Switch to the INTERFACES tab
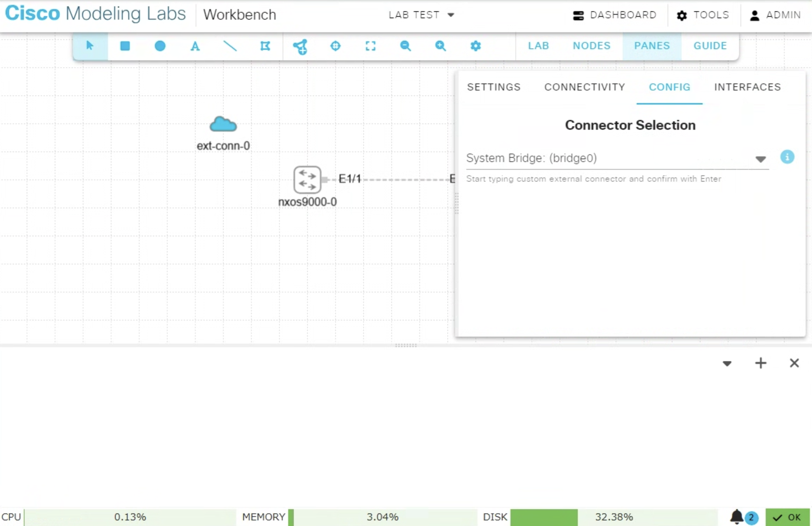This screenshot has height=526, width=812. pos(747,87)
